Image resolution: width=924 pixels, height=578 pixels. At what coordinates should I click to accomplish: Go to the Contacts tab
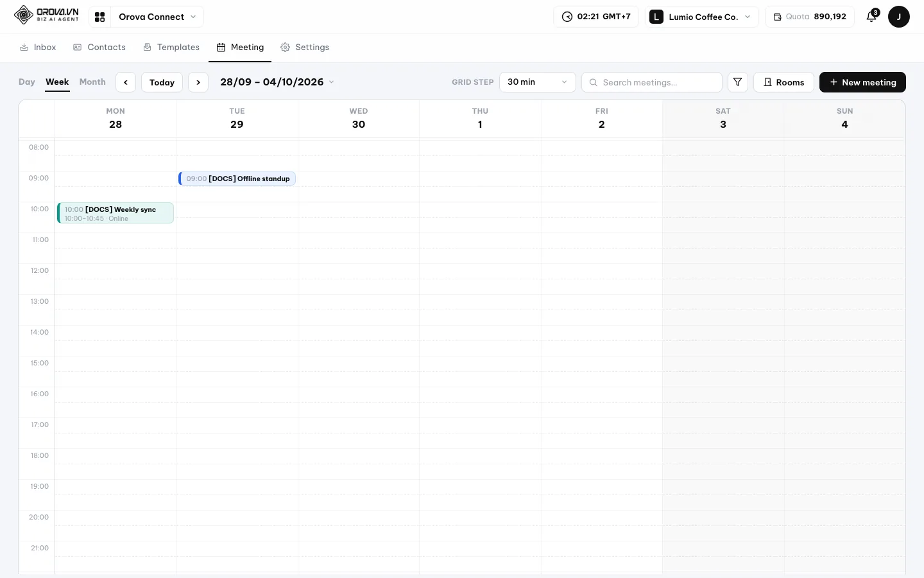point(99,48)
